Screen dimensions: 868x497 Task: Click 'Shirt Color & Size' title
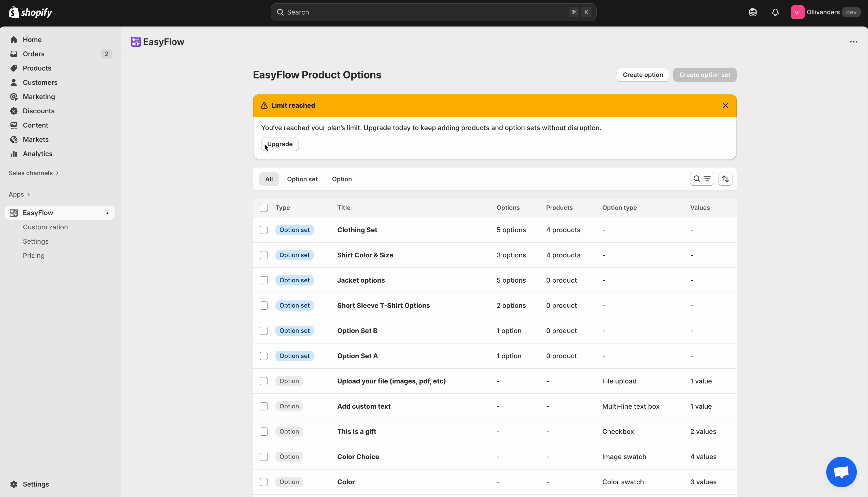[x=365, y=255]
